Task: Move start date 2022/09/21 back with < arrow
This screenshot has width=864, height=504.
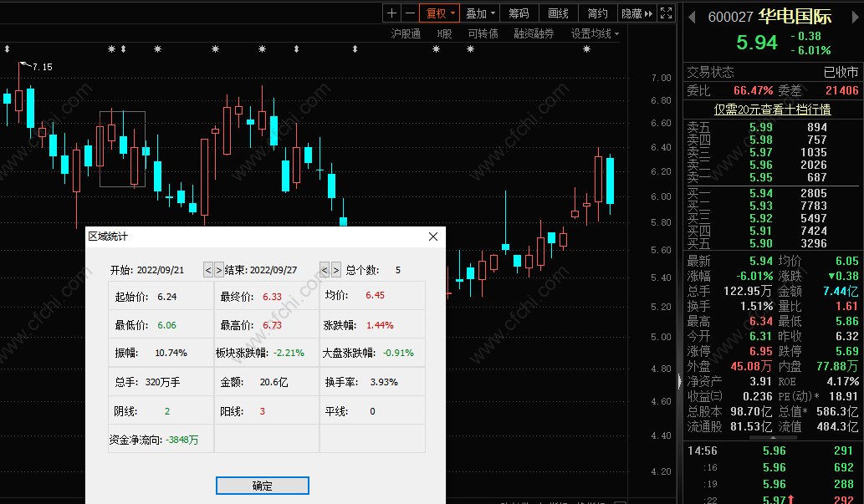Action: (207, 270)
